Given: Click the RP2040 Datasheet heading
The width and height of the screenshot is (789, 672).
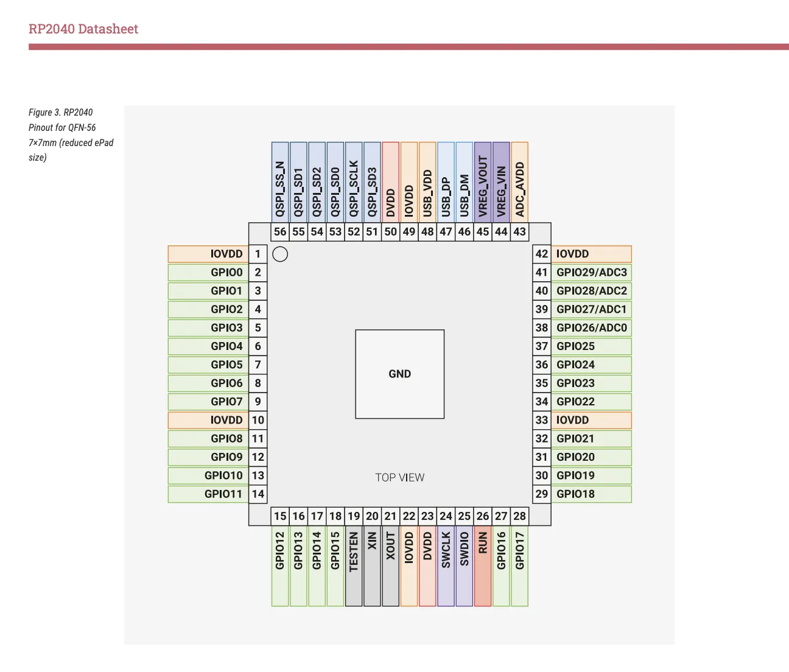Looking at the screenshot, I should click(83, 29).
